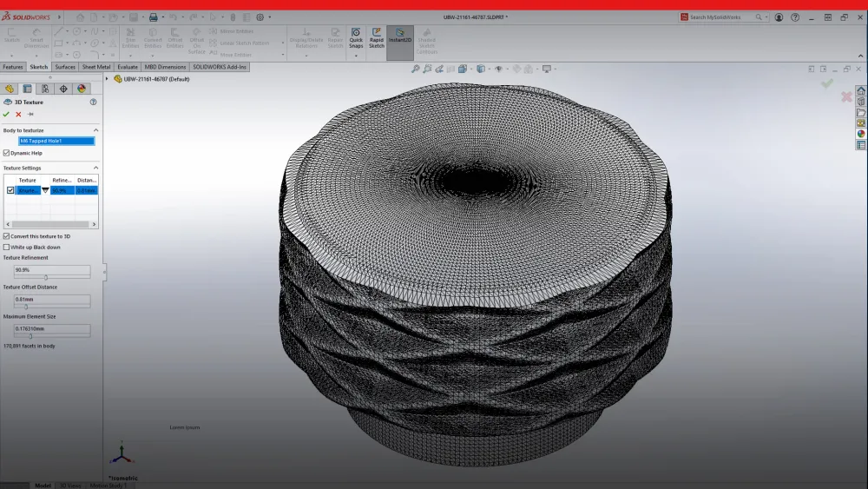Toggle the Dynamic Help checkbox
Image resolution: width=868 pixels, height=489 pixels.
7,153
